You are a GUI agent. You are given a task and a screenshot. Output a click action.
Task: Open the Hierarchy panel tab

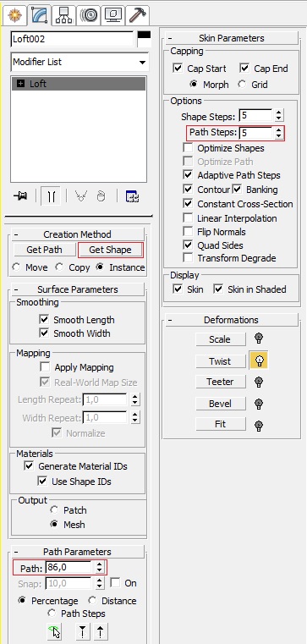coord(64,14)
